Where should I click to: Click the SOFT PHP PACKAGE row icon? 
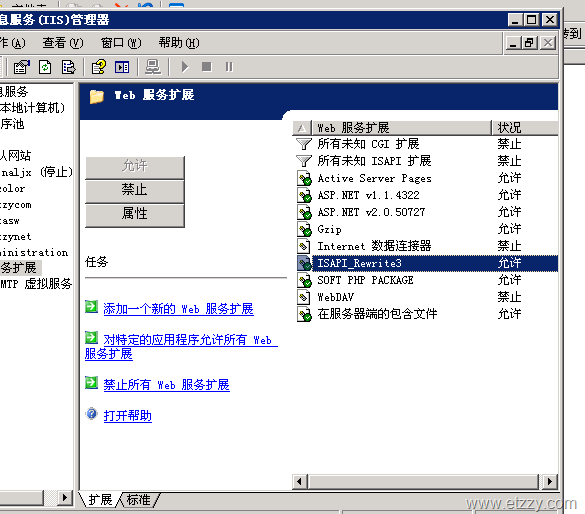304,280
